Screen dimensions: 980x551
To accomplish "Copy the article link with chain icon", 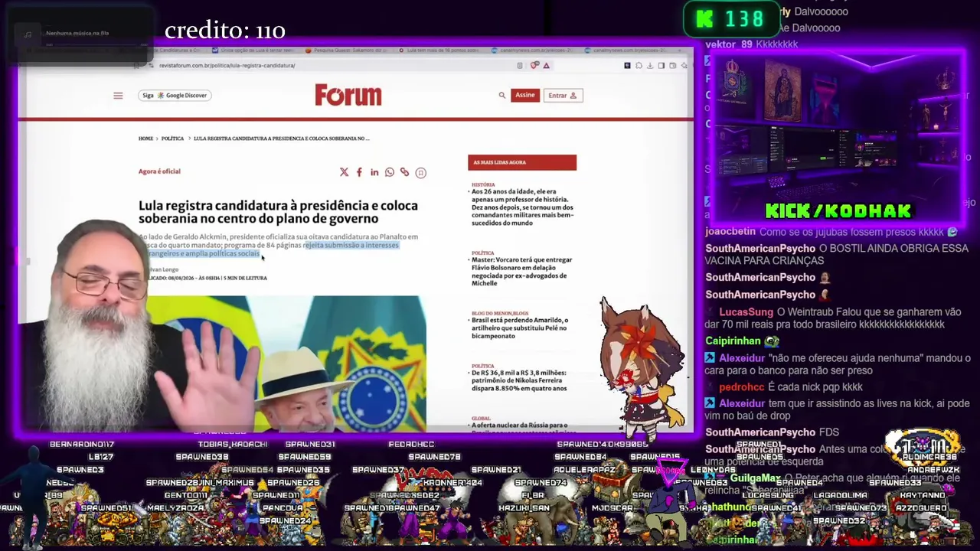I will (x=404, y=172).
